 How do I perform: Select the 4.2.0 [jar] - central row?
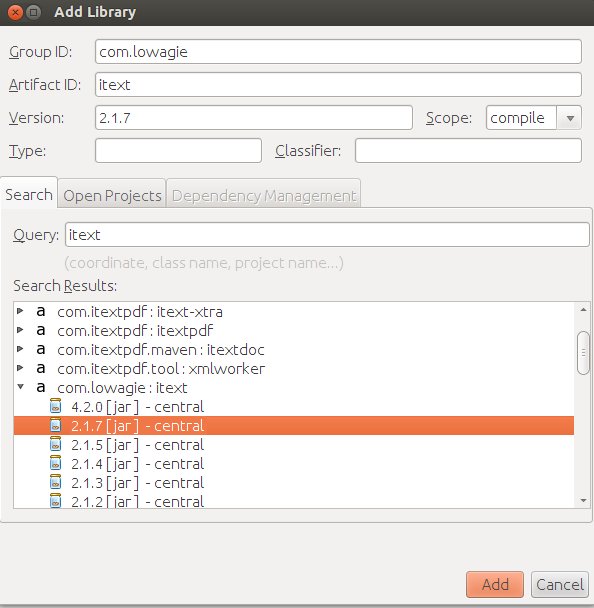[x=294, y=406]
